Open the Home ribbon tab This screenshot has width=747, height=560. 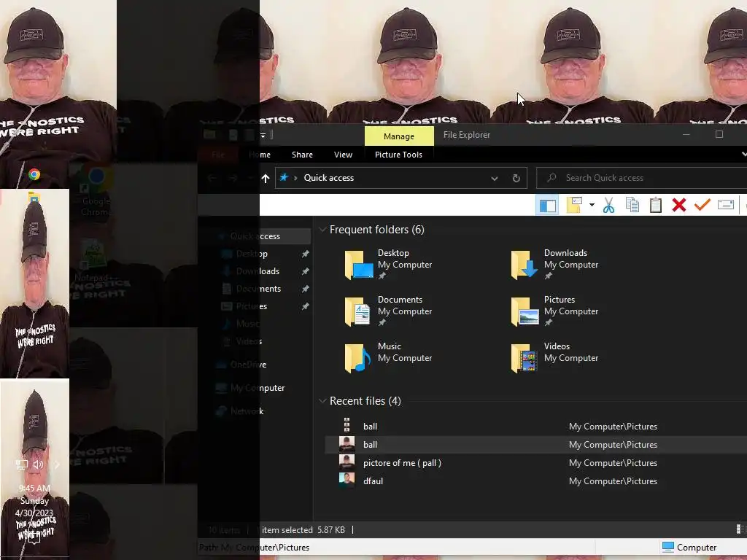tap(260, 155)
